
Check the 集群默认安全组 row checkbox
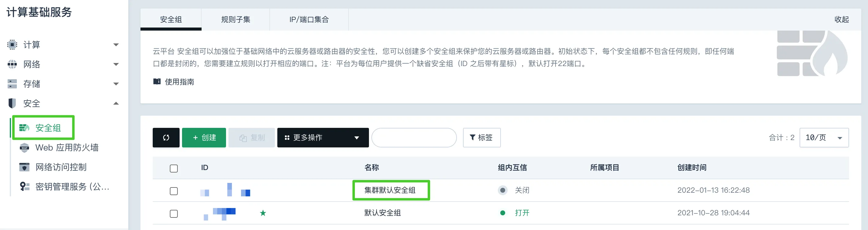pos(174,191)
